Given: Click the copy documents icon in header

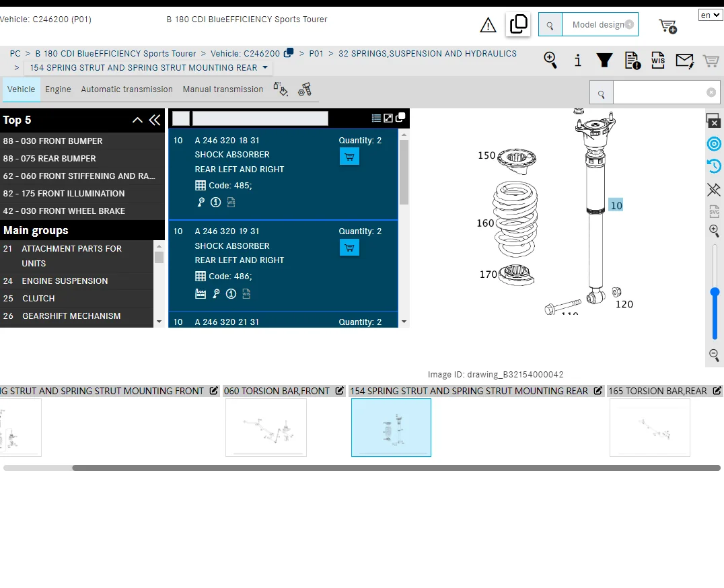Looking at the screenshot, I should click(518, 24).
